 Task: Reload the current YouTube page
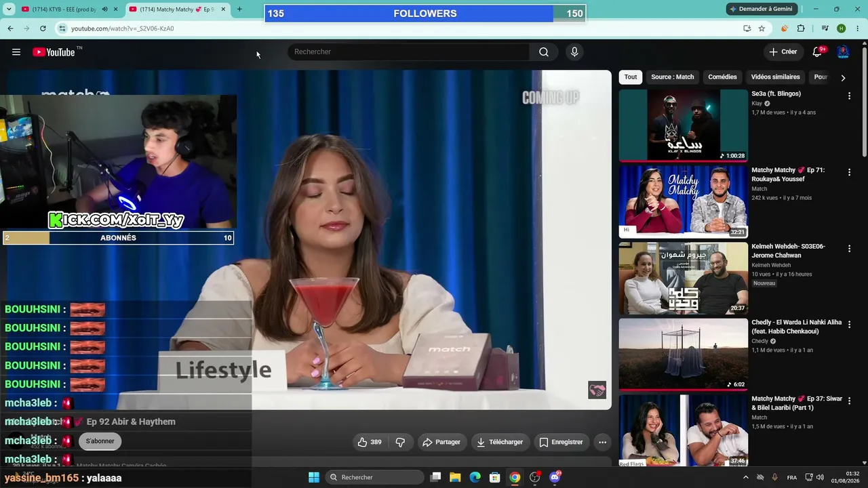[x=43, y=28]
